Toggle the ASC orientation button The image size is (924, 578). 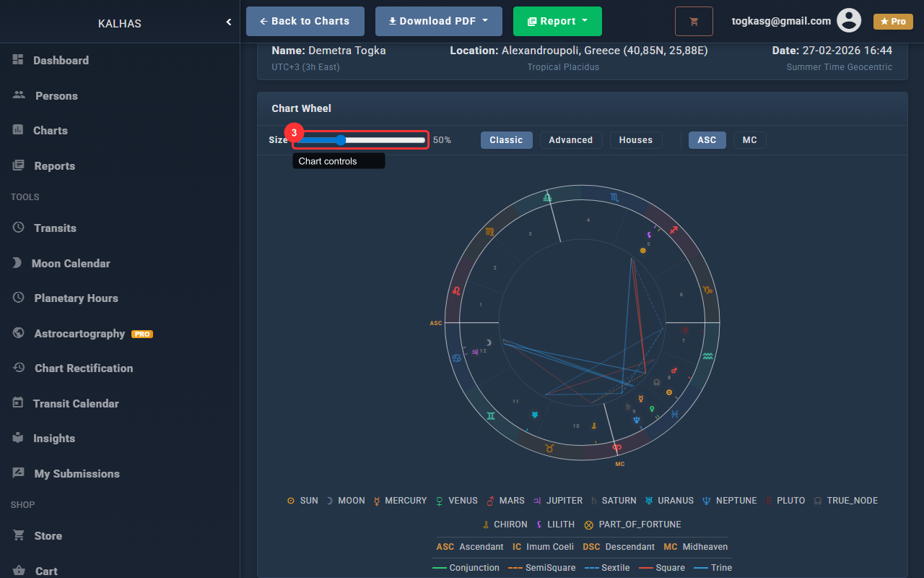point(707,140)
